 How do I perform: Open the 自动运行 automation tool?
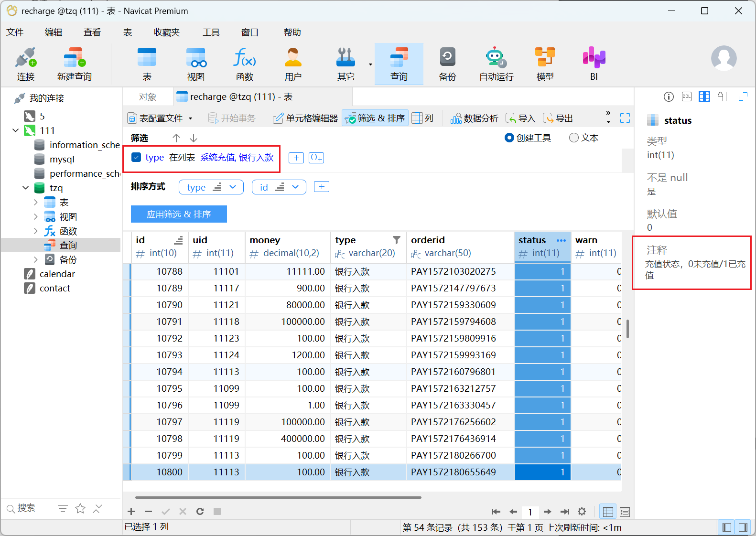pyautogui.click(x=496, y=64)
